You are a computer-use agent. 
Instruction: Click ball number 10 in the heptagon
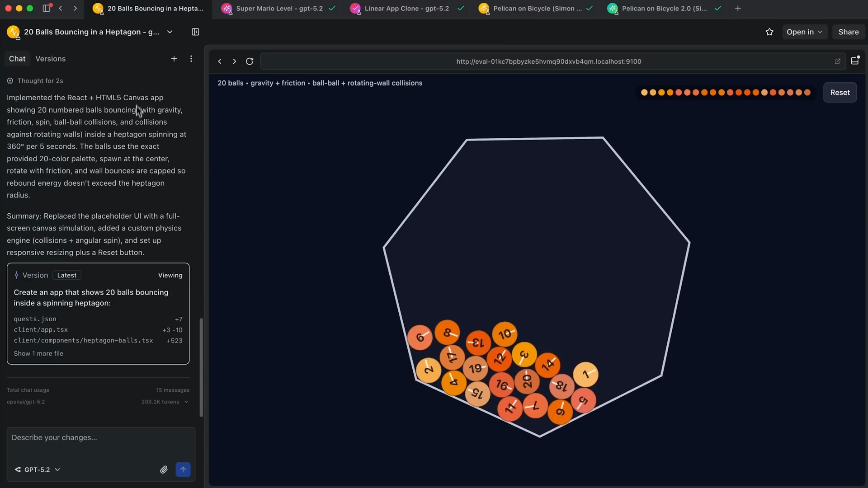(x=505, y=334)
